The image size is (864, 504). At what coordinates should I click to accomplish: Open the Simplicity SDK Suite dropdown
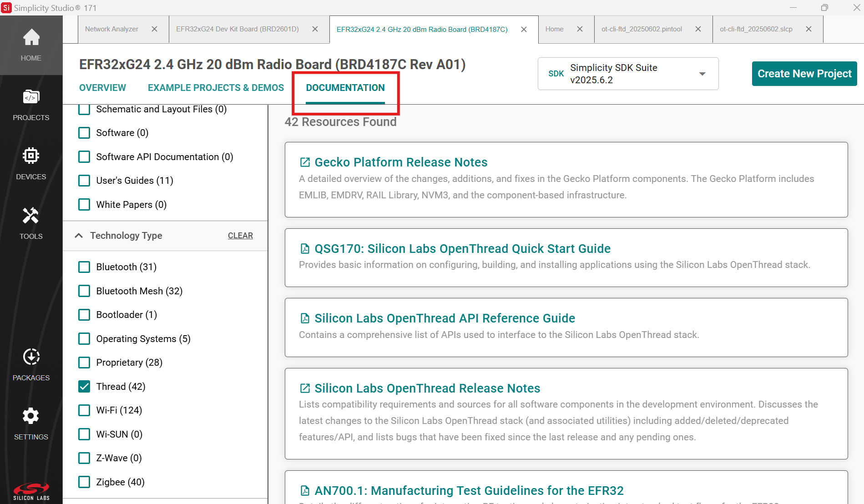pos(628,74)
